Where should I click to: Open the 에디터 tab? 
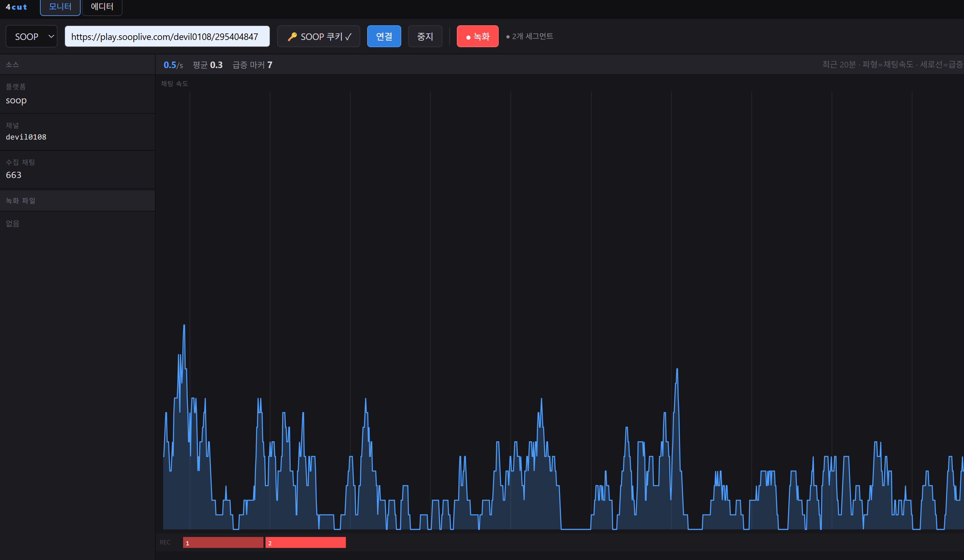tap(102, 7)
